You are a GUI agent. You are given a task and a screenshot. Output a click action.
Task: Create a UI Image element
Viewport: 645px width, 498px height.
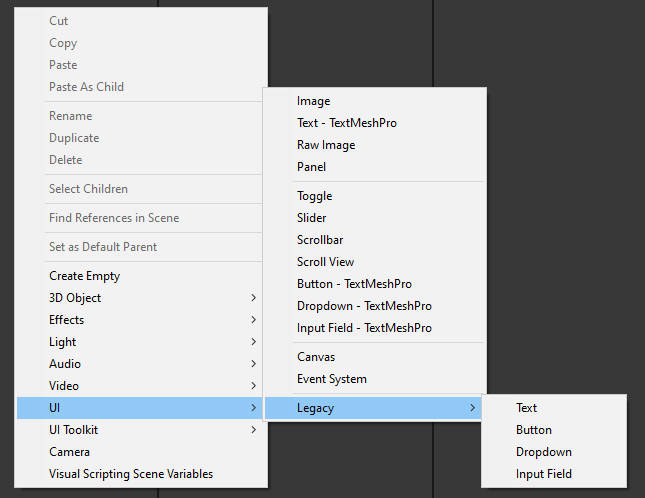tap(313, 101)
